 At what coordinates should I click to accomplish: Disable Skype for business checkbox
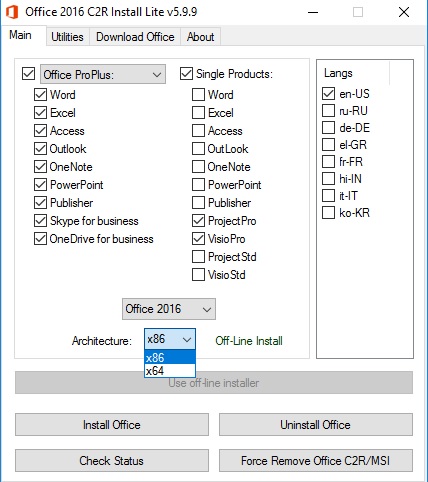(40, 221)
